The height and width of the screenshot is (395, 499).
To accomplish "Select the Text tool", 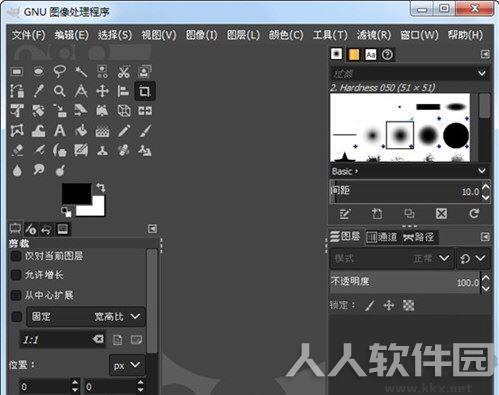I will pyautogui.click(x=60, y=130).
